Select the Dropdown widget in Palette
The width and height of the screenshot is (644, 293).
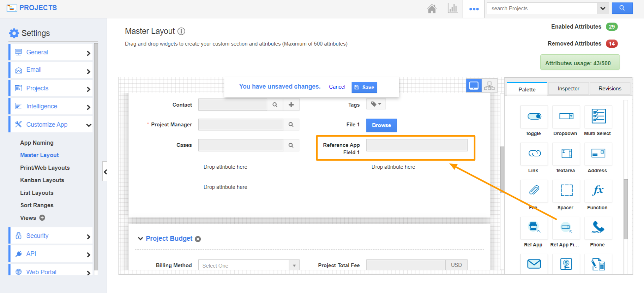pos(566,117)
